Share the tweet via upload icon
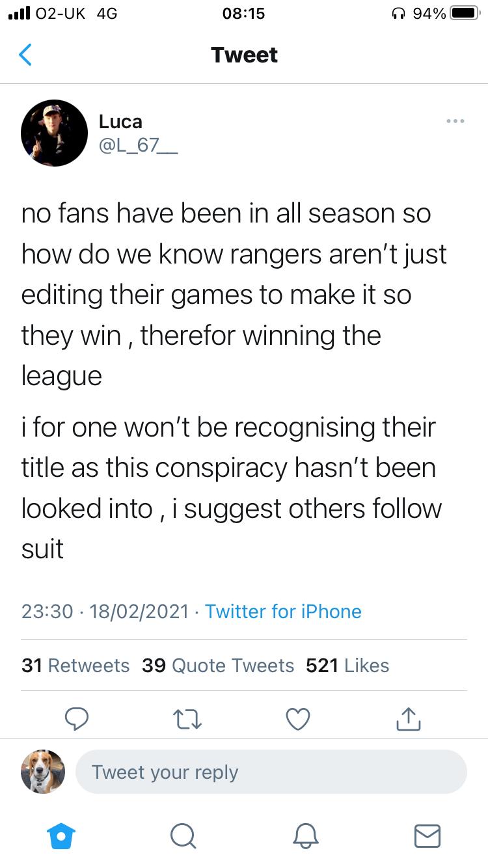Image resolution: width=488 pixels, height=868 pixels. (x=408, y=718)
